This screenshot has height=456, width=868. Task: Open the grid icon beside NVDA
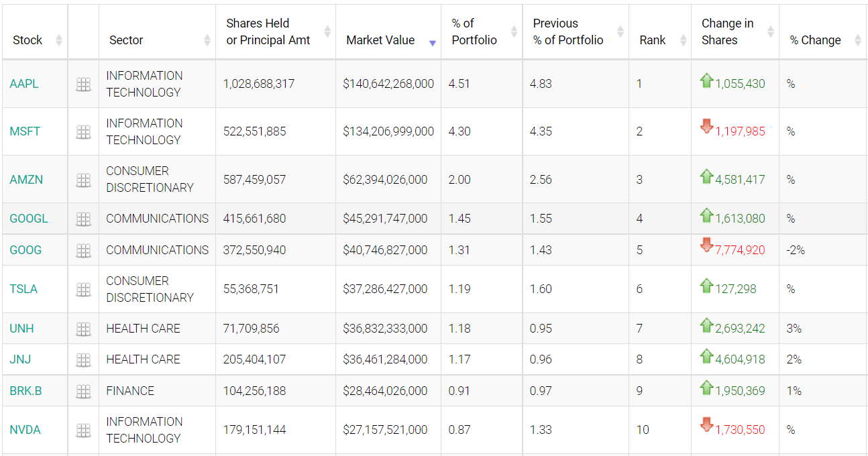[83, 431]
